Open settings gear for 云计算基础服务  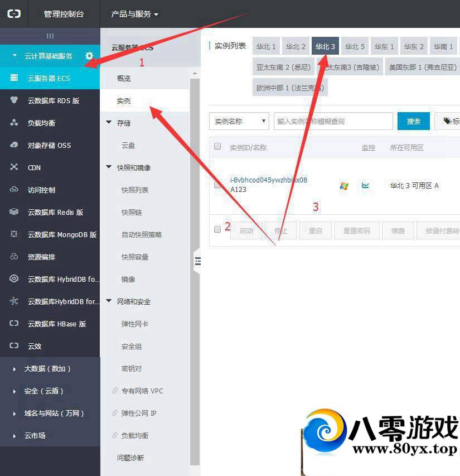point(89,56)
